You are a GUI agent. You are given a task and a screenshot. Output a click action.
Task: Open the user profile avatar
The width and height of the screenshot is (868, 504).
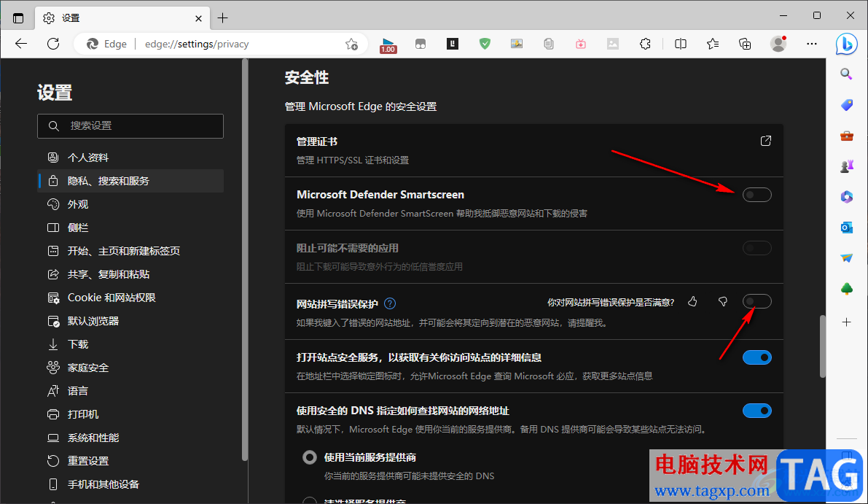[x=778, y=44]
